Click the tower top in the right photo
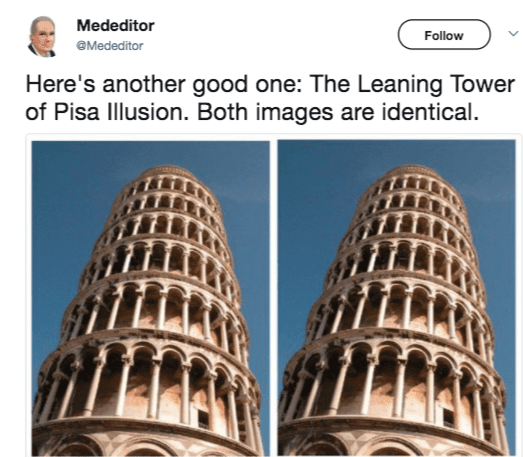523x457 pixels. click(x=412, y=172)
